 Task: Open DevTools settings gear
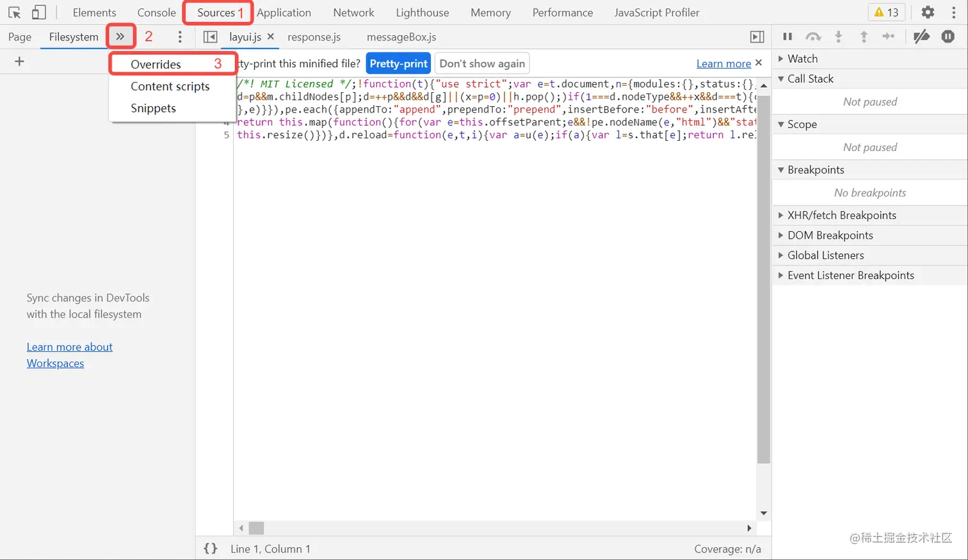click(928, 12)
